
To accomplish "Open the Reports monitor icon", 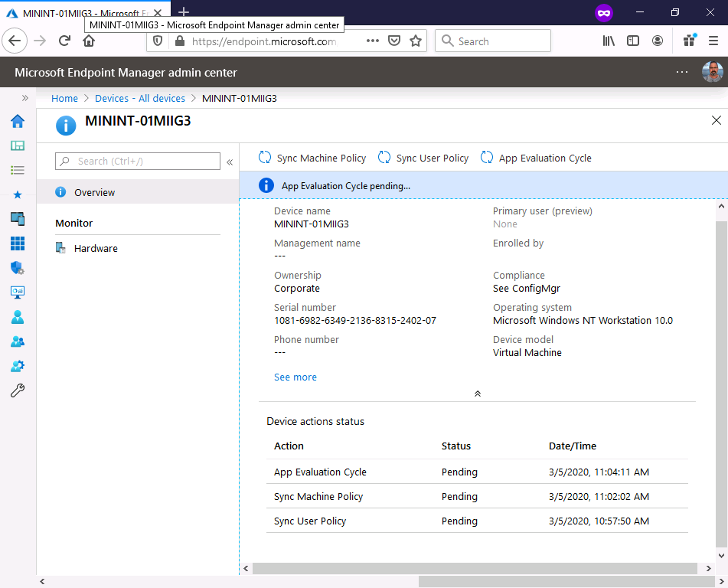I will click(18, 292).
